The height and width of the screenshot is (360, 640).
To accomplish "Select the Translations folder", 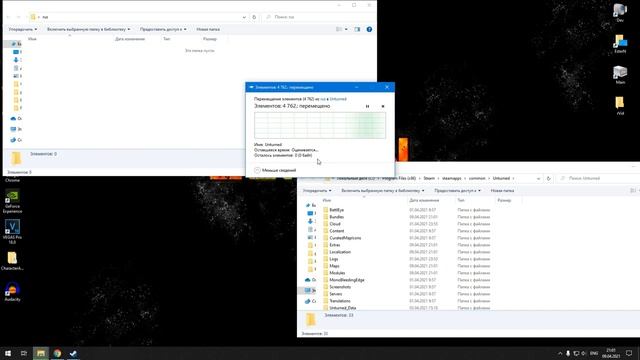I will (x=340, y=301).
